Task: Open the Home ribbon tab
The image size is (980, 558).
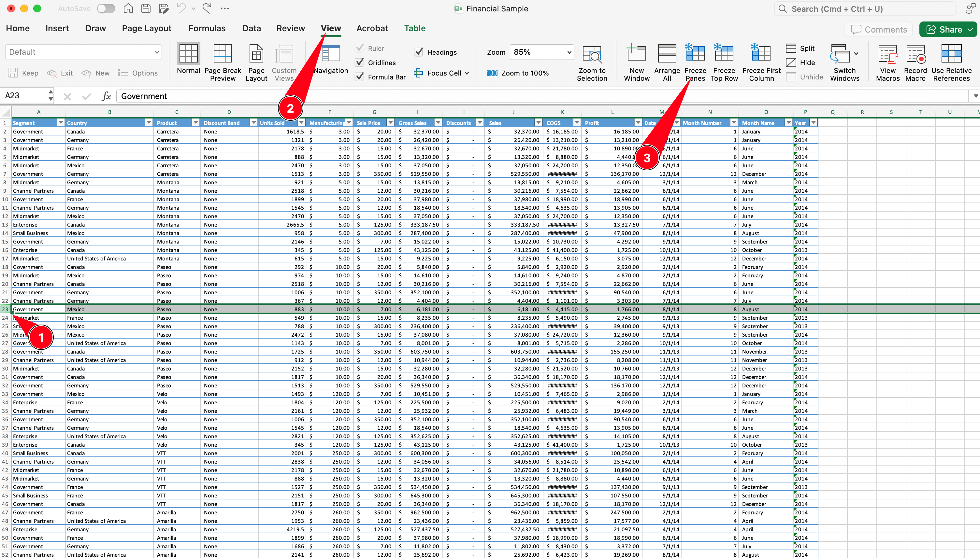Action: click(x=18, y=28)
